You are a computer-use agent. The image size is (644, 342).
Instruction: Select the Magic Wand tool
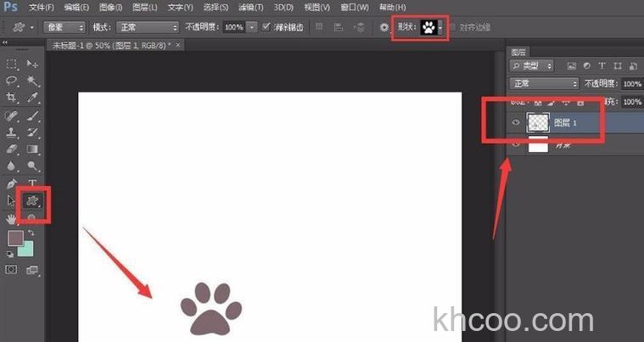(x=32, y=81)
